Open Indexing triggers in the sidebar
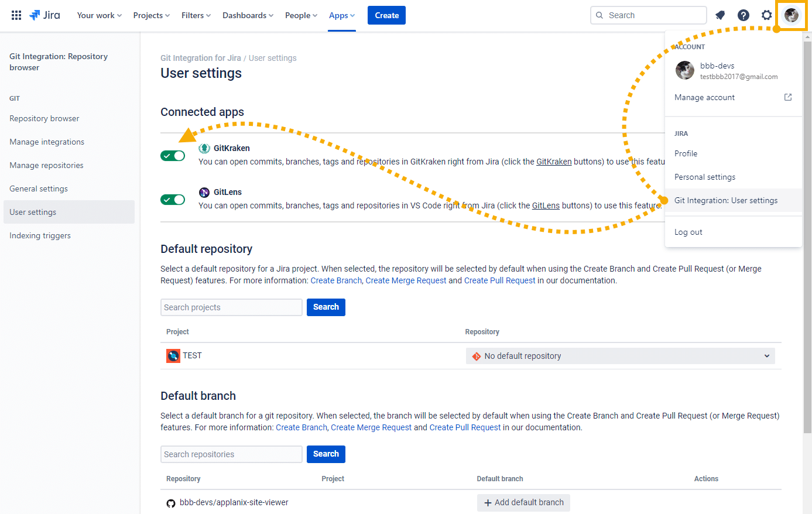This screenshot has width=812, height=514. [69, 235]
